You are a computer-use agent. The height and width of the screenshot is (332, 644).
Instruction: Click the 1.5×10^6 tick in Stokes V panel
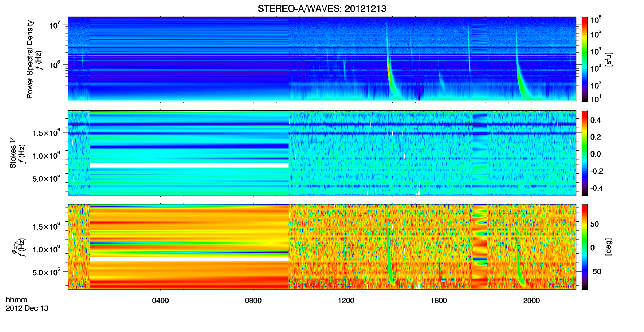[46, 132]
